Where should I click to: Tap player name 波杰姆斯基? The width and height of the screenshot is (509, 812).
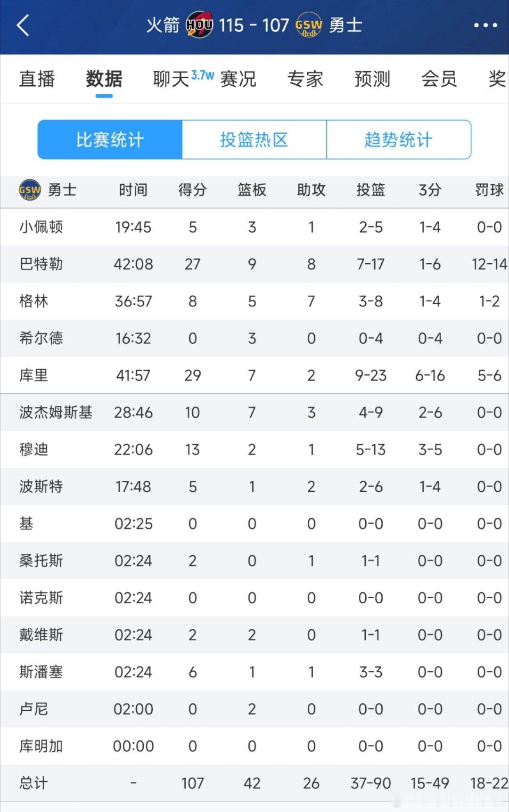coord(56,413)
